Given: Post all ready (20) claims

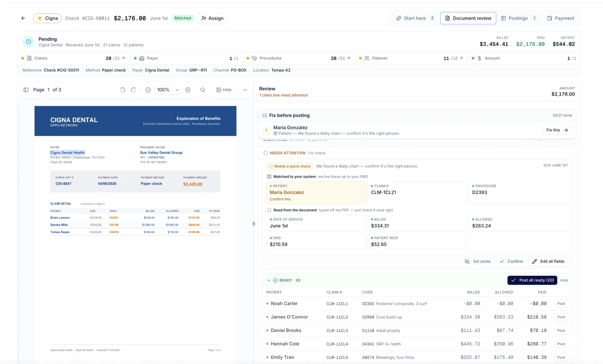Looking at the screenshot, I should click(532, 280).
